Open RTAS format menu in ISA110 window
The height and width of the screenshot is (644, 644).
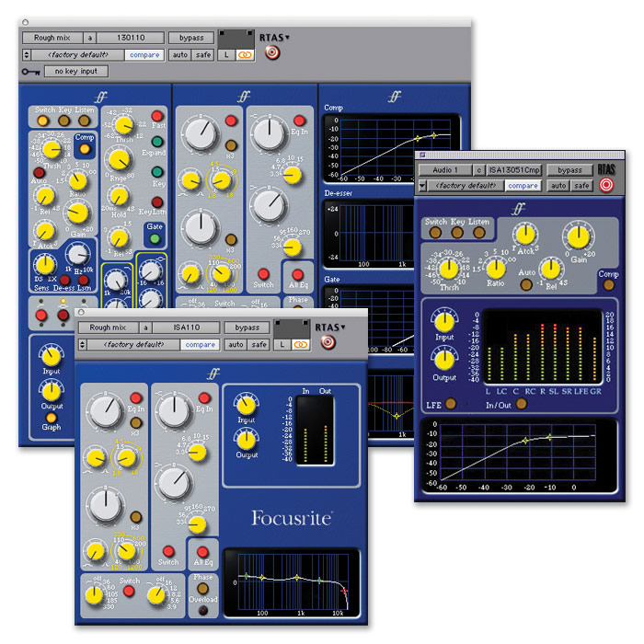[330, 328]
